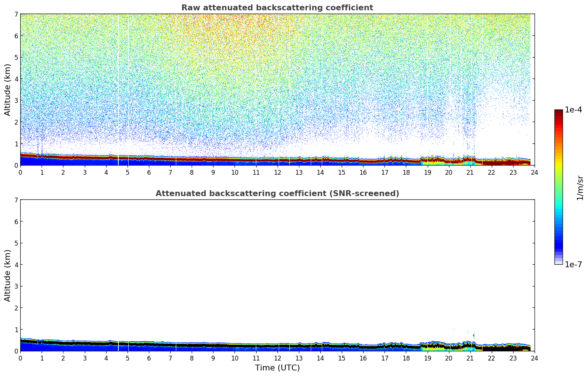
Task: Click altitude tick "2" on the raw plot
Action: pyautogui.click(x=16, y=122)
